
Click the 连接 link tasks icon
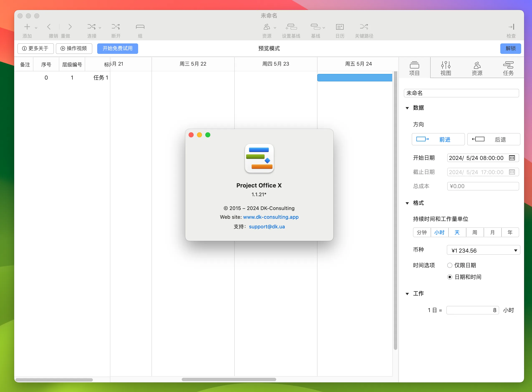(91, 27)
